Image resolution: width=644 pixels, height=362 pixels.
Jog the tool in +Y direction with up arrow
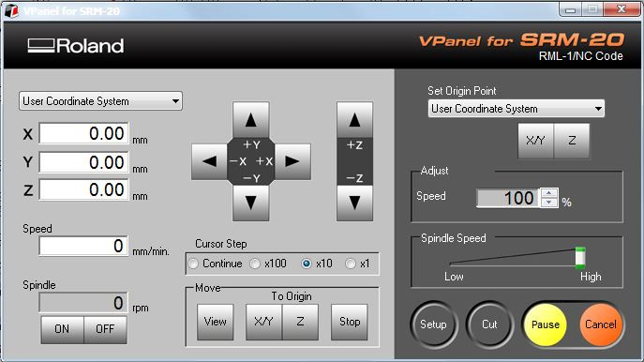(x=251, y=120)
